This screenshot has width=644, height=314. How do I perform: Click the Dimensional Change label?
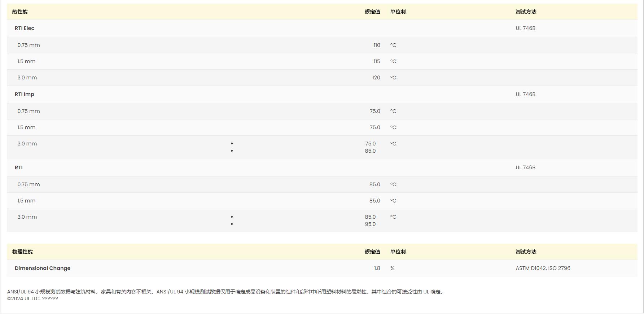(x=43, y=268)
